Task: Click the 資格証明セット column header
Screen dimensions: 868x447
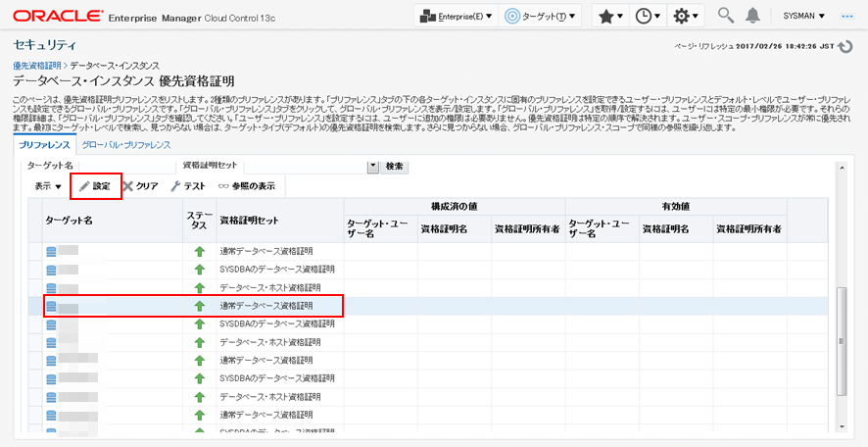Action: coord(280,220)
